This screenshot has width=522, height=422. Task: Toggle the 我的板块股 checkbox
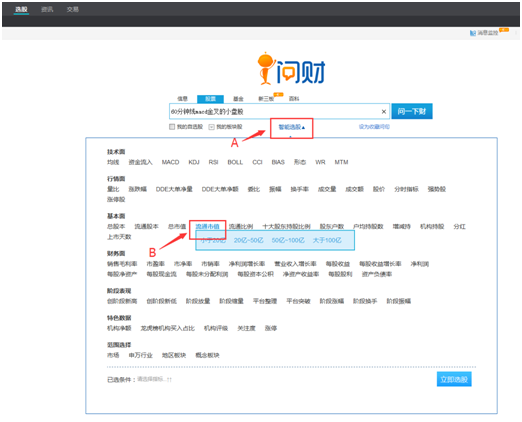pos(211,127)
